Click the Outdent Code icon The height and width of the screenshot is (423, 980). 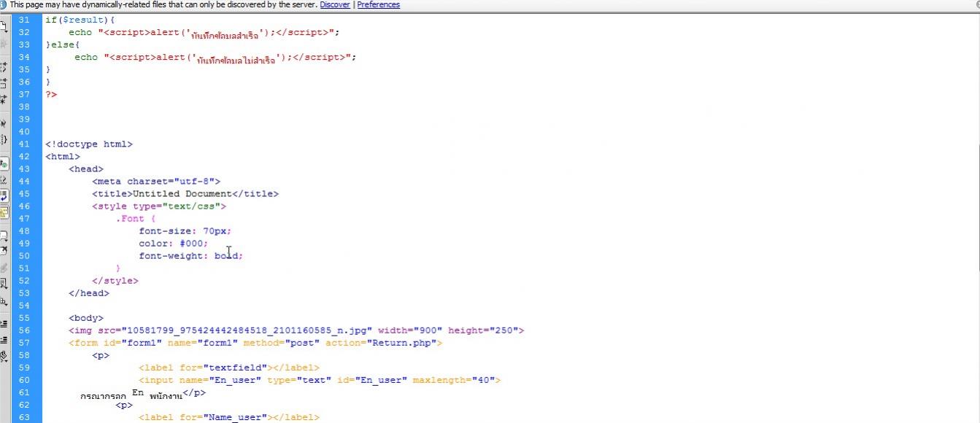pos(4,340)
